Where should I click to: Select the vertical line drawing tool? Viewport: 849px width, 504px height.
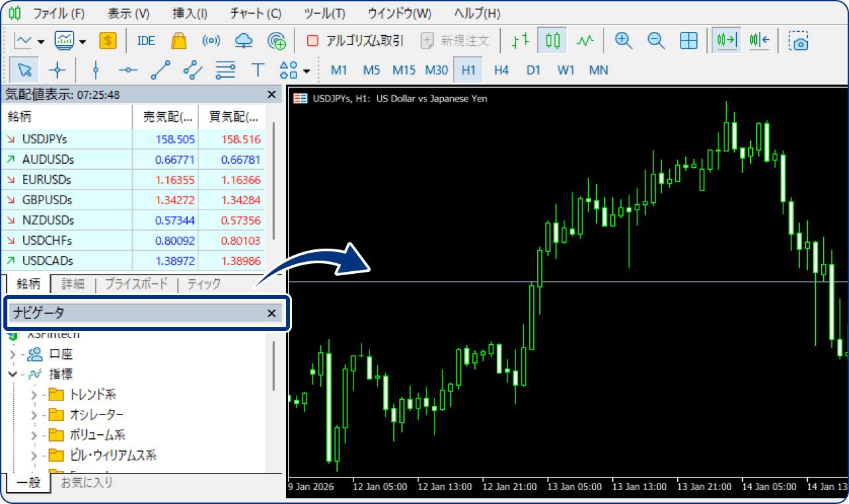96,70
